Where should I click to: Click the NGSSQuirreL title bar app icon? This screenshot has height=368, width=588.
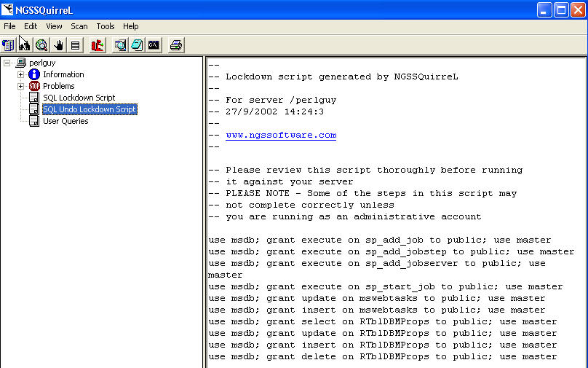7,9
